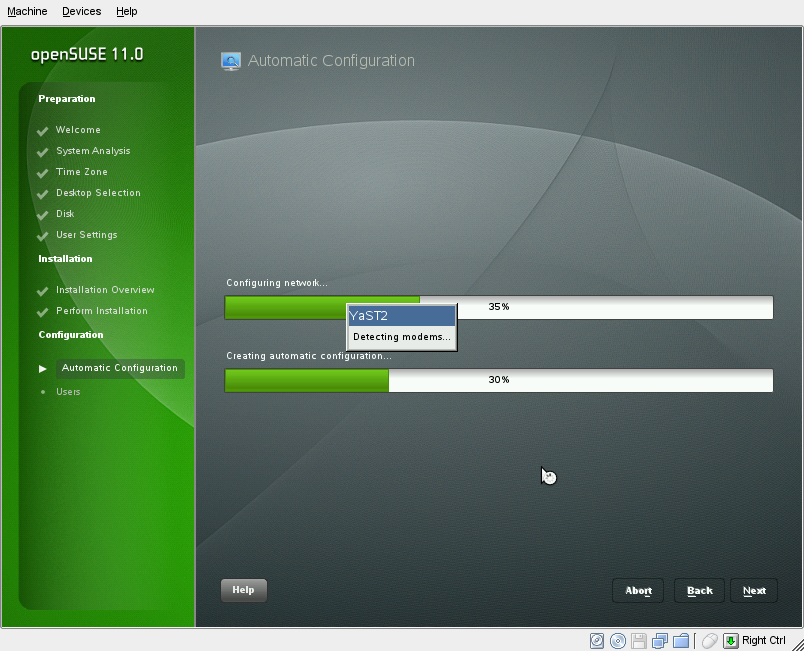Click the Back button
The image size is (804, 651).
pos(698,590)
